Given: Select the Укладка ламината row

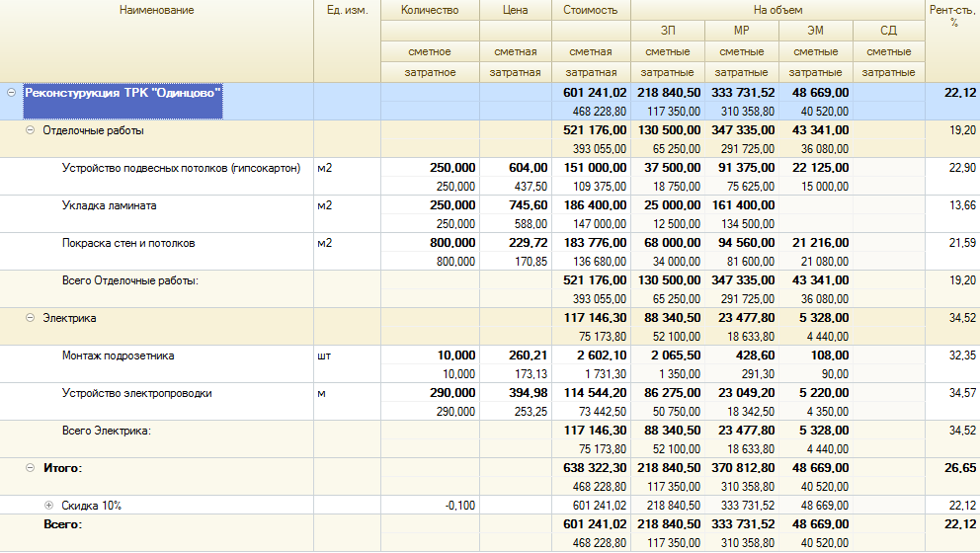Looking at the screenshot, I should (x=109, y=205).
